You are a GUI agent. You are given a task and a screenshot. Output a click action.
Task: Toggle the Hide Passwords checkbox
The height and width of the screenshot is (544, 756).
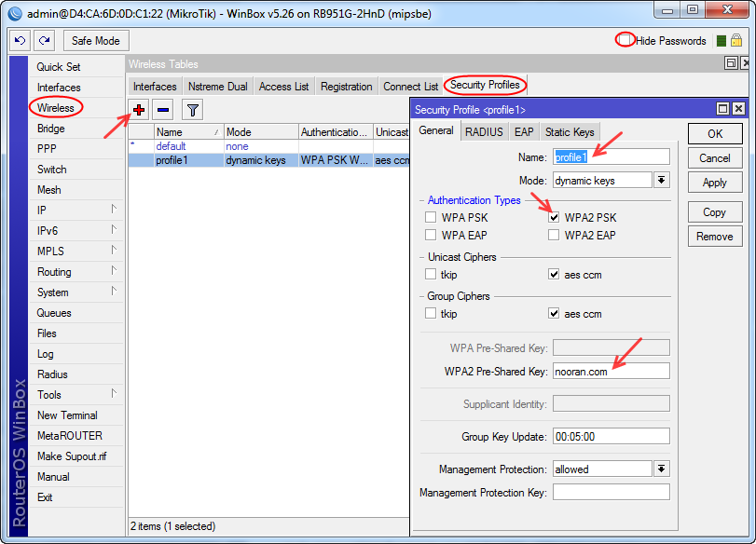pos(625,39)
